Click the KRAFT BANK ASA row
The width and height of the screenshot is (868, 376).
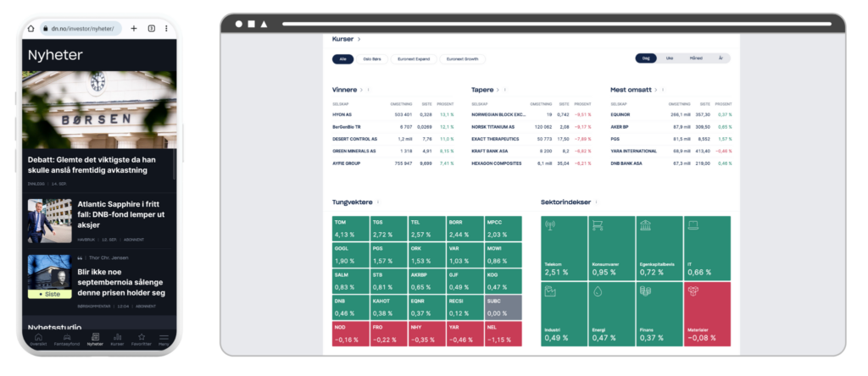pyautogui.click(x=532, y=151)
